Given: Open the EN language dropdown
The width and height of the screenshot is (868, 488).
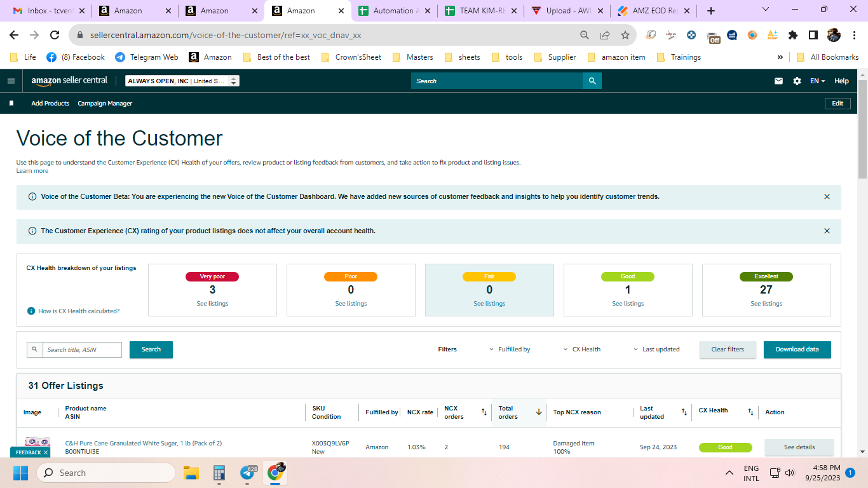Looking at the screenshot, I should coord(817,81).
